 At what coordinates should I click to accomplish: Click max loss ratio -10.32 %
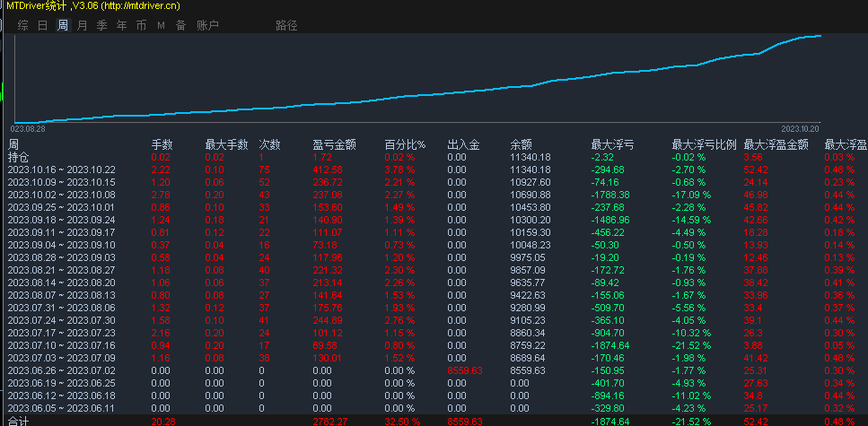(x=691, y=333)
